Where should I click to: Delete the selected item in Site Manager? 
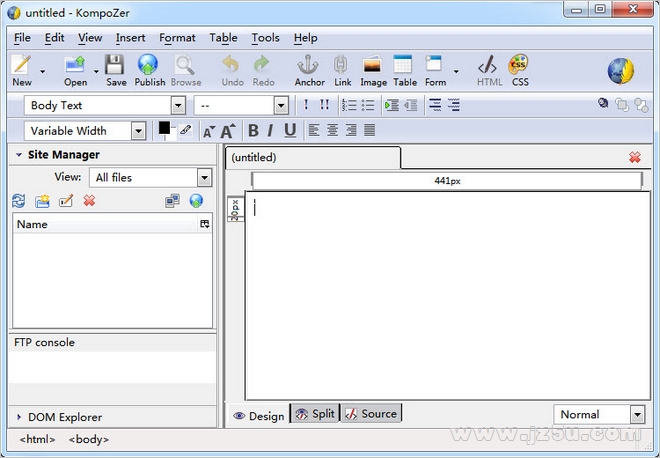[x=89, y=201]
